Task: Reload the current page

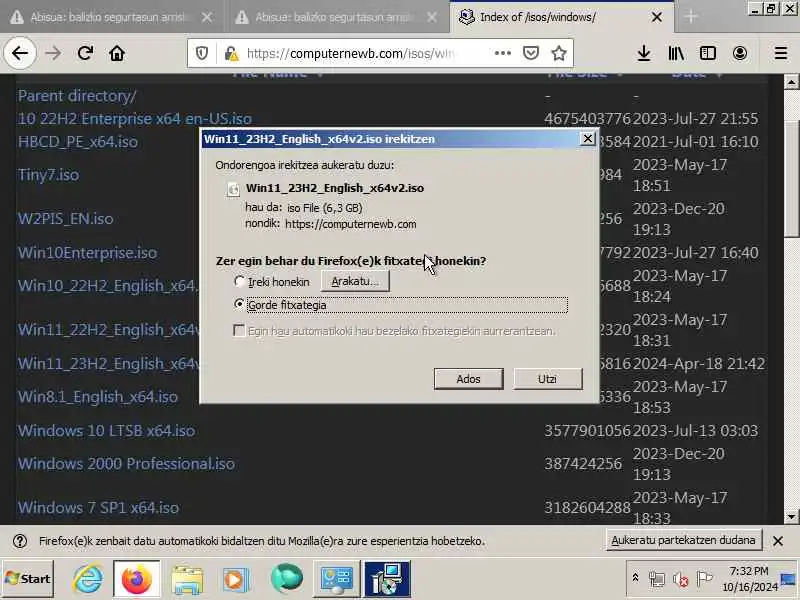Action: point(85,53)
